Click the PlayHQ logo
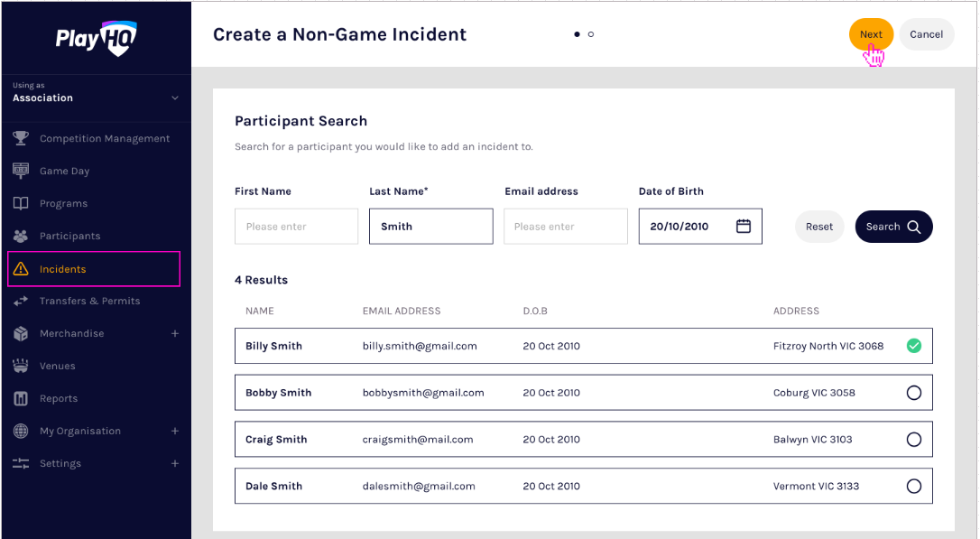The image size is (980, 539). [x=96, y=38]
